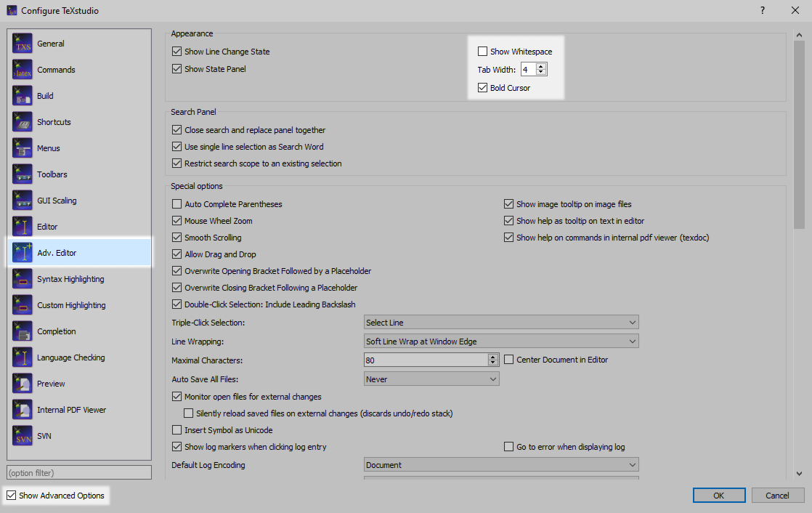Open the Commands configuration section

(56, 69)
